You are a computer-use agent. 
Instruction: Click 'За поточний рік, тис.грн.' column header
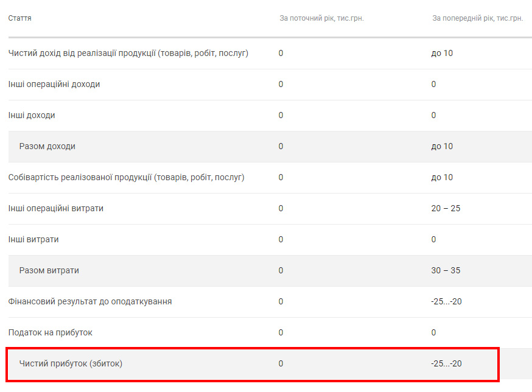pos(321,18)
